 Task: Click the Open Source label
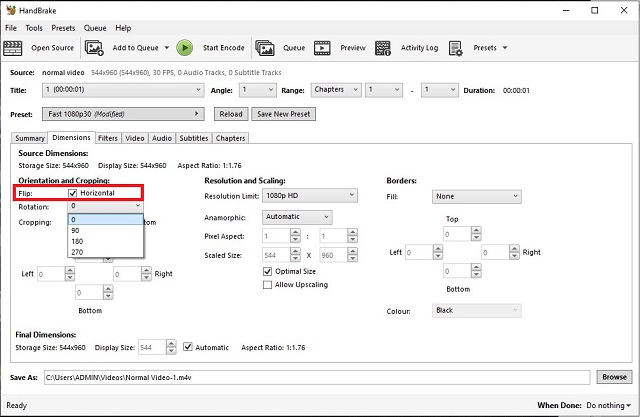pyautogui.click(x=53, y=48)
